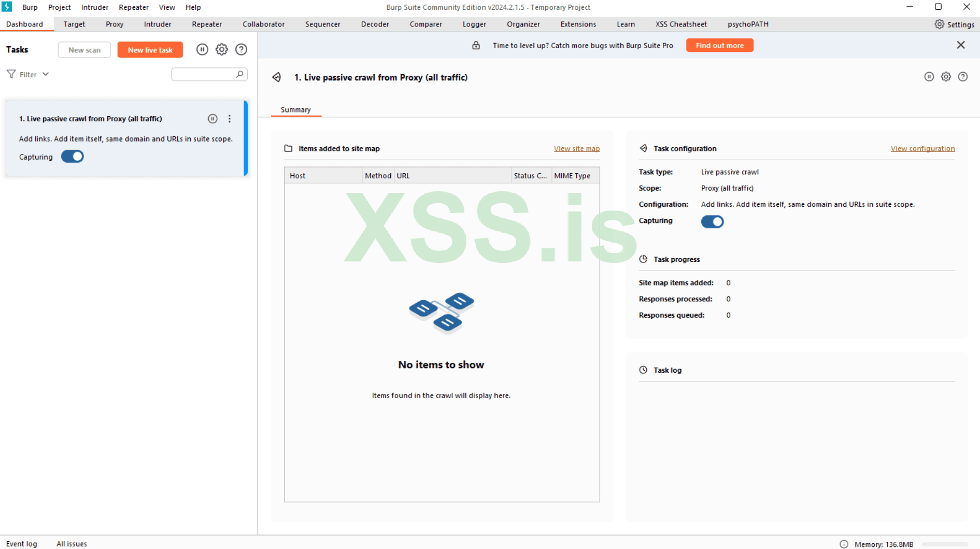Screen dimensions: 980x549
Task: Click the Task log clock icon
Action: (643, 370)
